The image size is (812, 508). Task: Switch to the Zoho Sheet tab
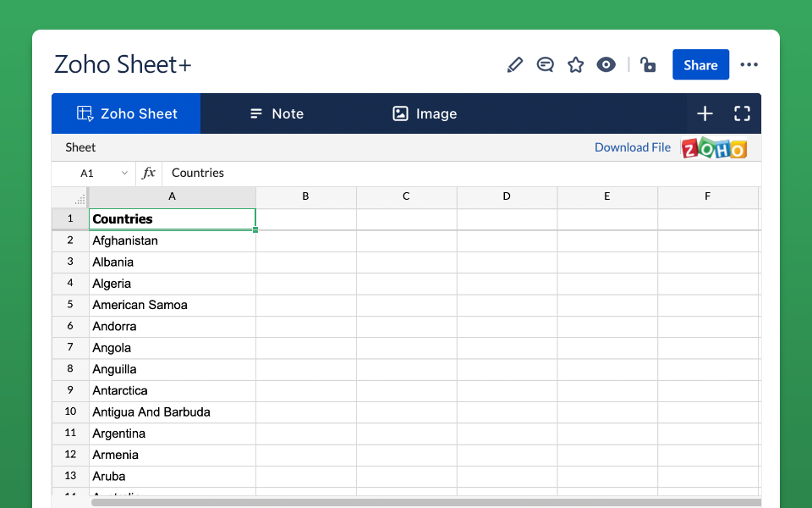coord(126,113)
